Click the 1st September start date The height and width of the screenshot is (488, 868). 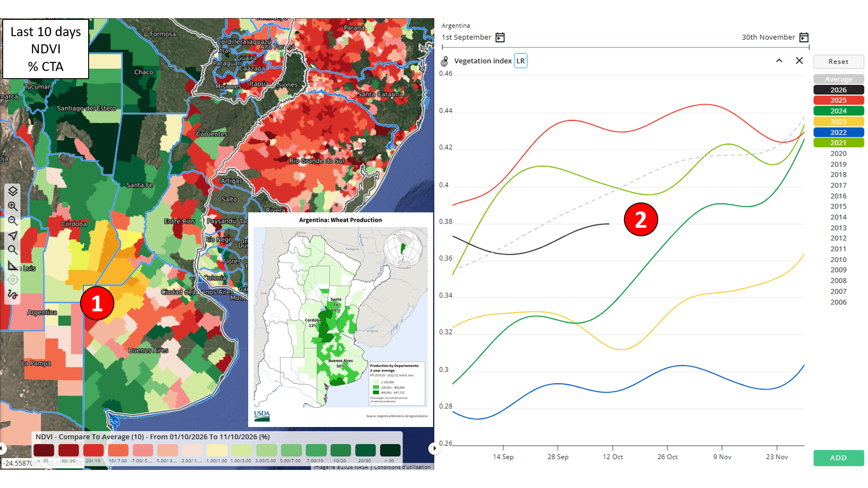pyautogui.click(x=467, y=38)
